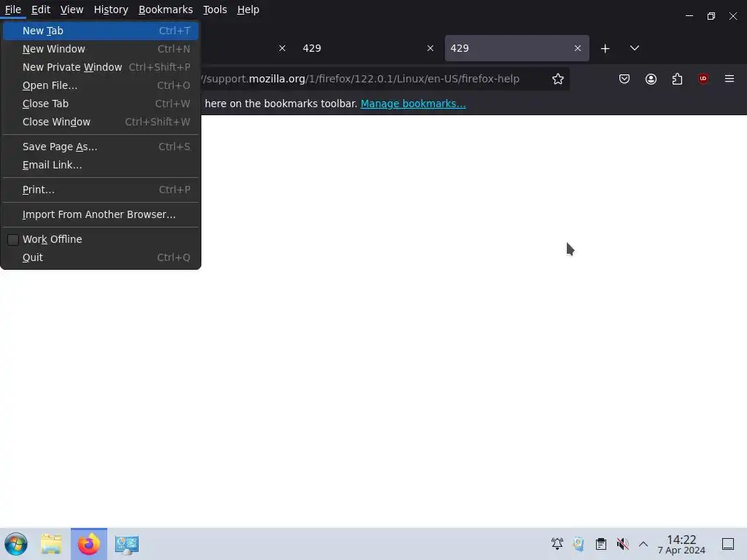
Task: Expand the list all tabs chevron
Action: [634, 48]
